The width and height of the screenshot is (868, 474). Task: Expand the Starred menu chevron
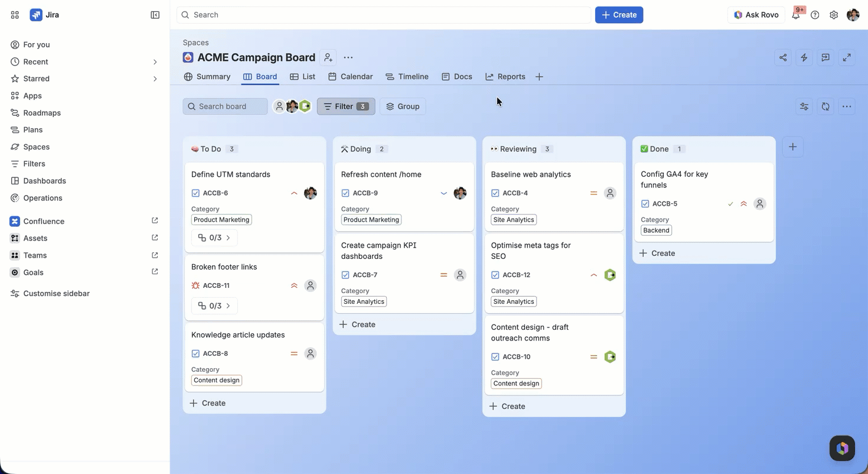[x=155, y=79]
